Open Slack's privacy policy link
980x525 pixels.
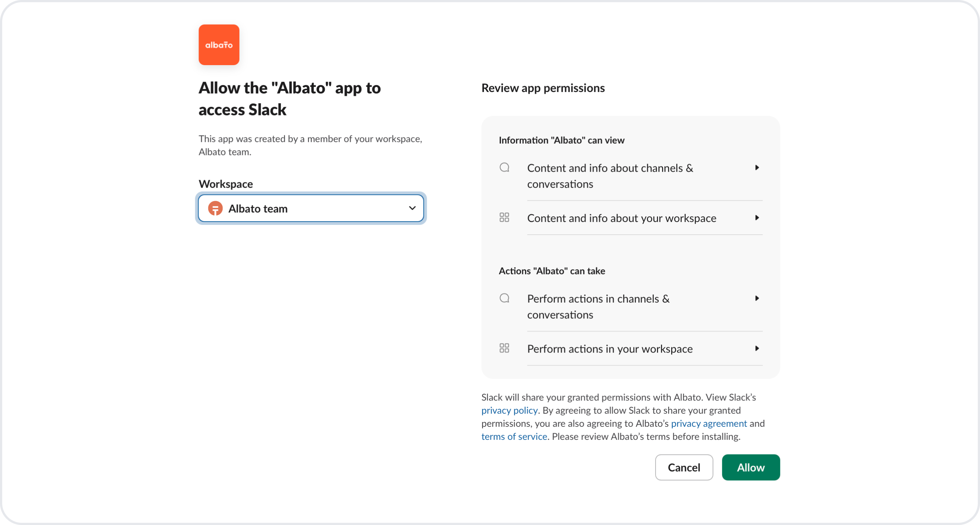(509, 410)
